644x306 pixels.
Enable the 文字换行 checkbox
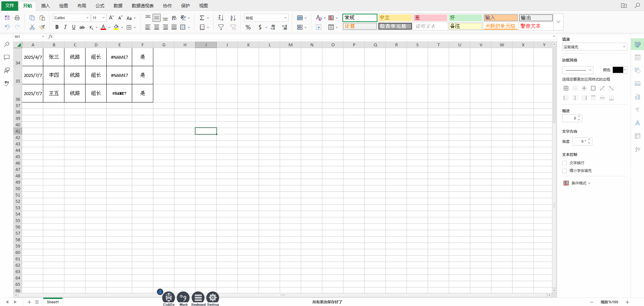tap(565, 163)
